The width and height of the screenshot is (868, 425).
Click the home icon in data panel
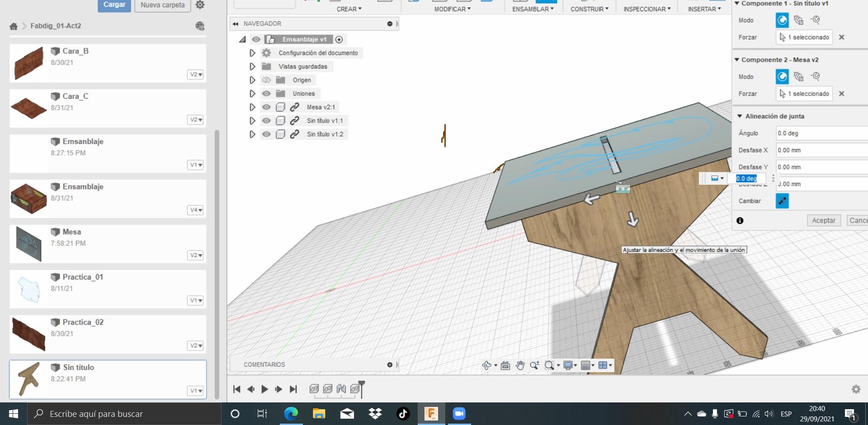point(14,26)
